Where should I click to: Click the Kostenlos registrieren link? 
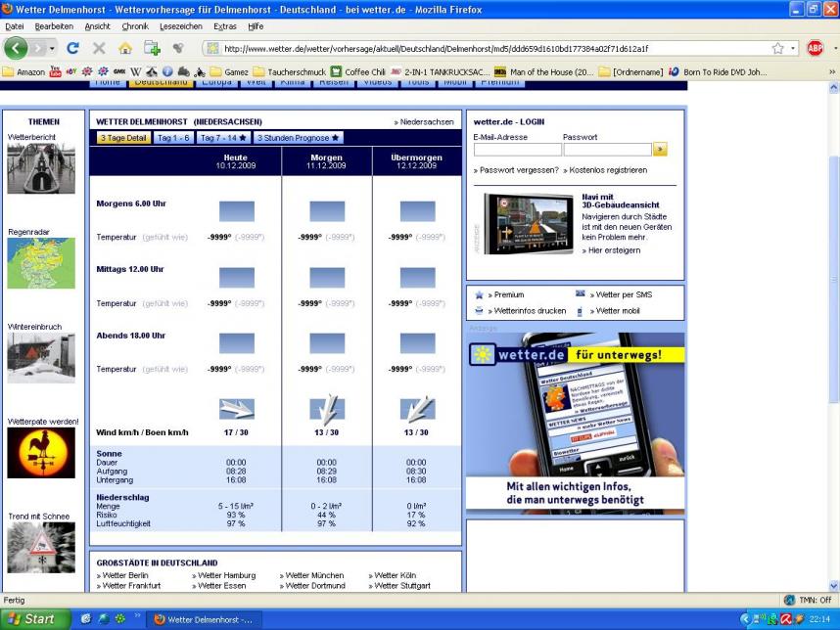coord(605,170)
